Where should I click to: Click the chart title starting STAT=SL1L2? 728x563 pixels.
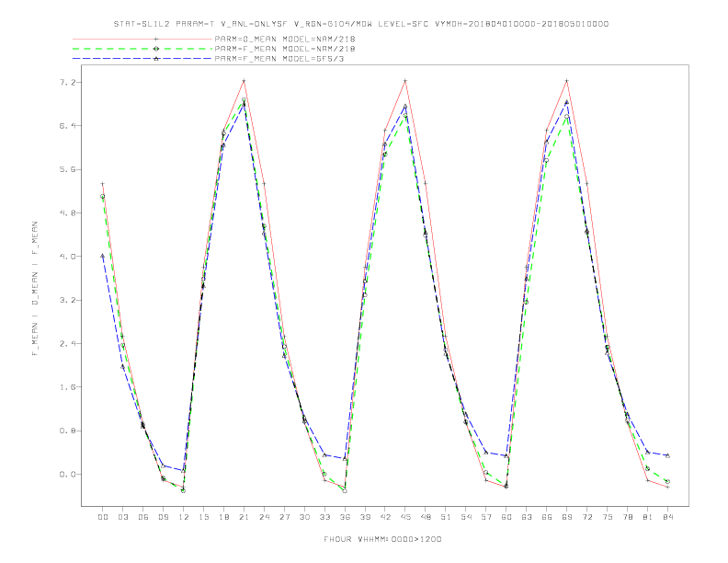click(360, 24)
